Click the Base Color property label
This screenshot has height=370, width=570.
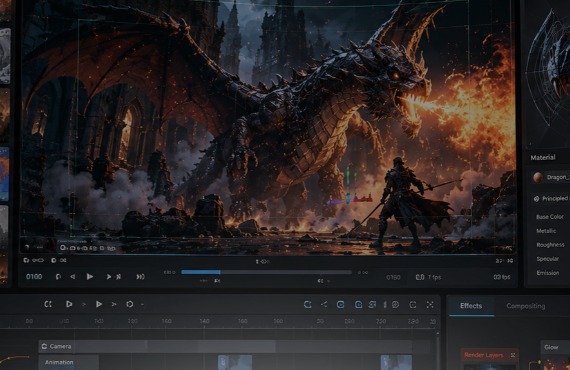pos(550,217)
